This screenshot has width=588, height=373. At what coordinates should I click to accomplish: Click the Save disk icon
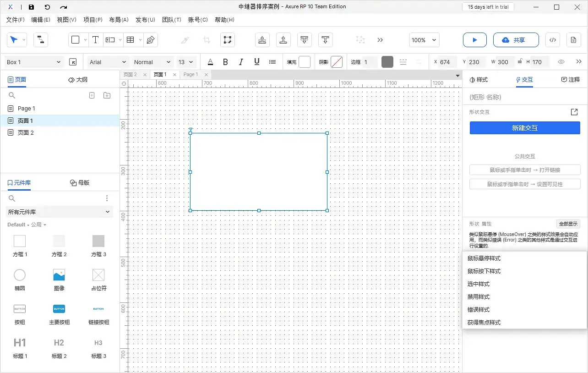tap(31, 7)
